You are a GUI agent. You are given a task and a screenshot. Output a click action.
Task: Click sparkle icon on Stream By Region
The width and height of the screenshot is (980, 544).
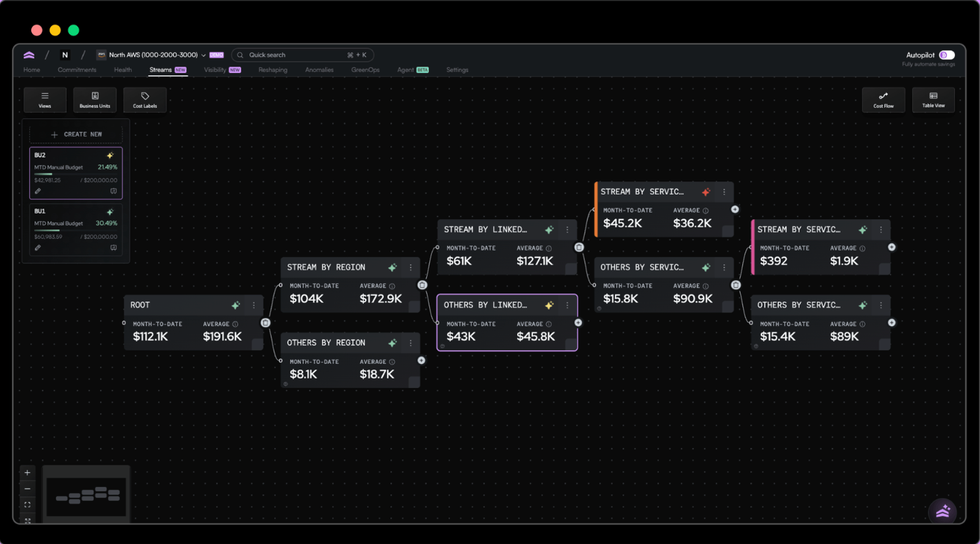pyautogui.click(x=393, y=267)
